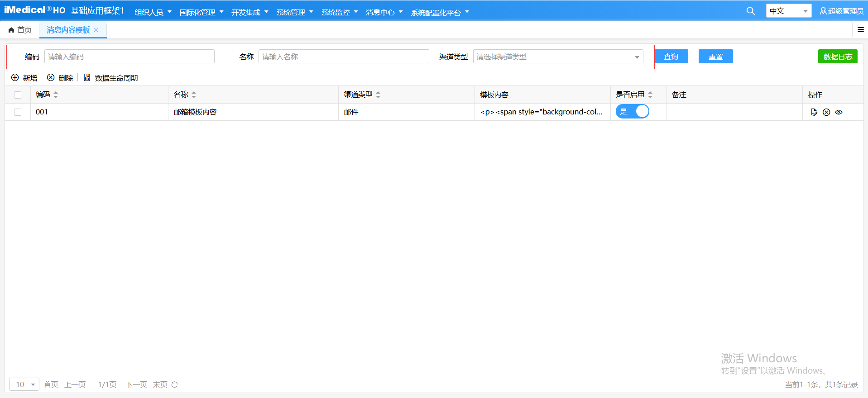Open the 消息中心 menu
Screen dimensions: 868x398
click(x=384, y=12)
